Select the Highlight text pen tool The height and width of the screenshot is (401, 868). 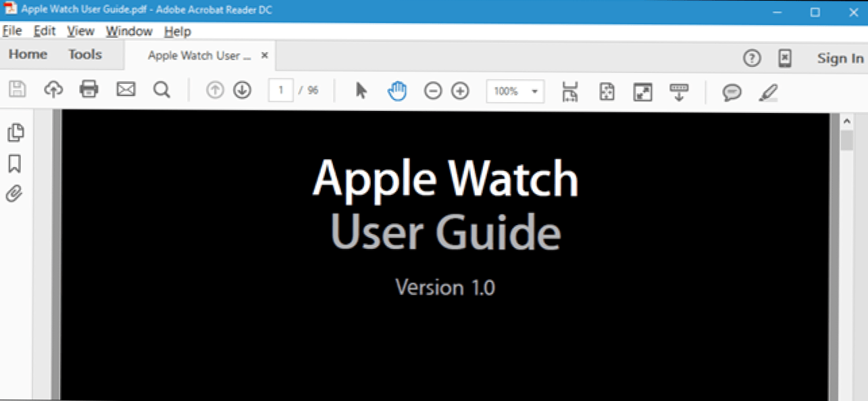click(768, 92)
